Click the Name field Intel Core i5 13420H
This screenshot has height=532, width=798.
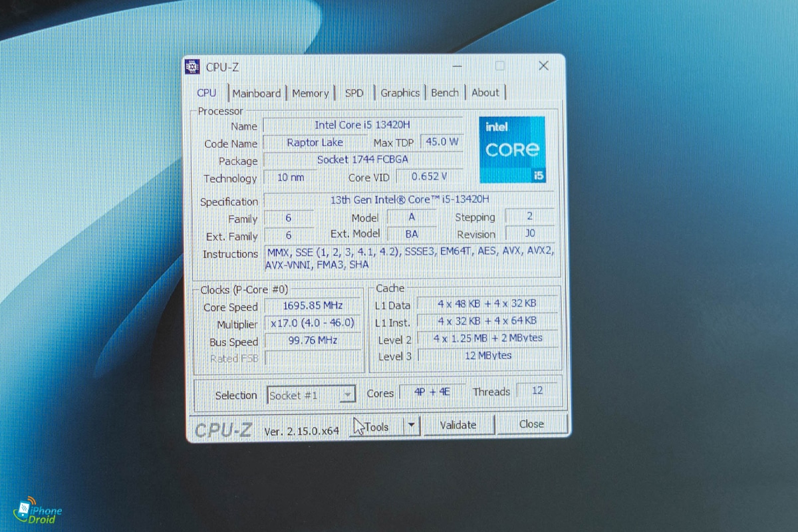[362, 125]
